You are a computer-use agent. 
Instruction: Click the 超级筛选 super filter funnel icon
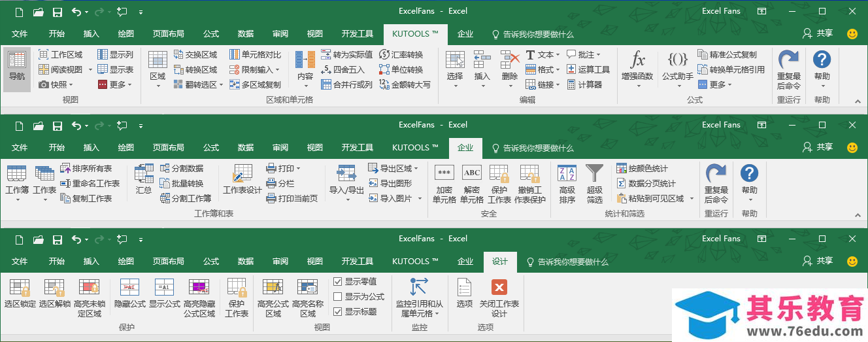[x=595, y=173]
